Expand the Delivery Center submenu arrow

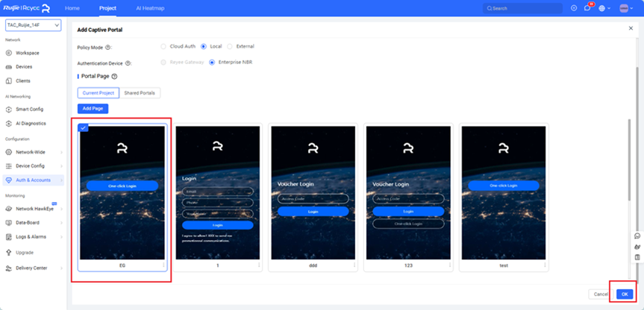point(61,268)
